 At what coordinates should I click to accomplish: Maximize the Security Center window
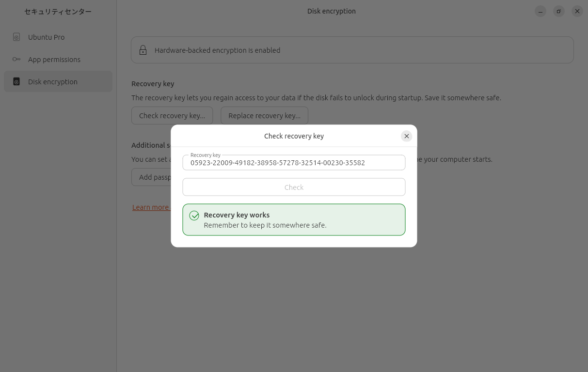(x=559, y=11)
